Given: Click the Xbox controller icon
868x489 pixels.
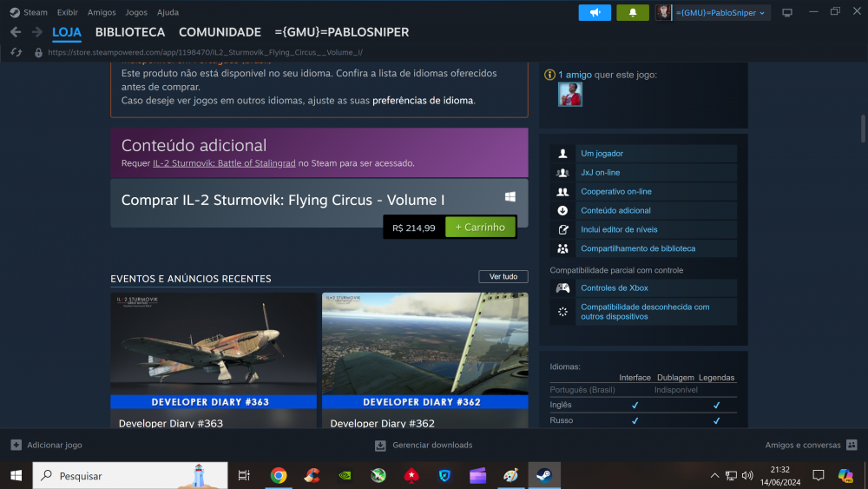Looking at the screenshot, I should click(x=562, y=288).
